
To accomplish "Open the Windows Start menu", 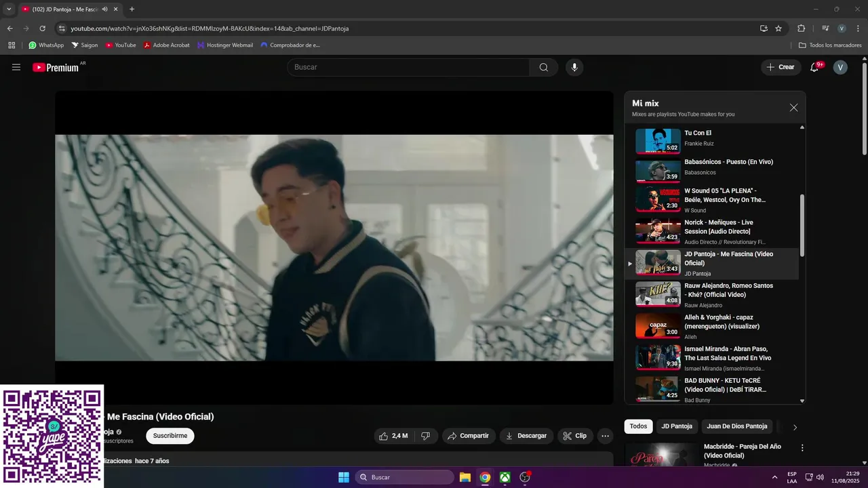I will coord(344,477).
